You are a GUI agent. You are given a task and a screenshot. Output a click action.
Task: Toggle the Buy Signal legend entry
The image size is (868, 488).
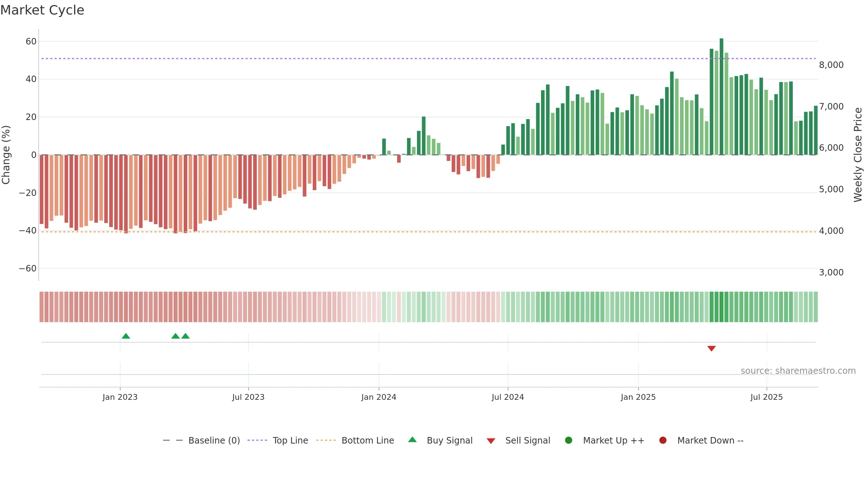point(440,440)
